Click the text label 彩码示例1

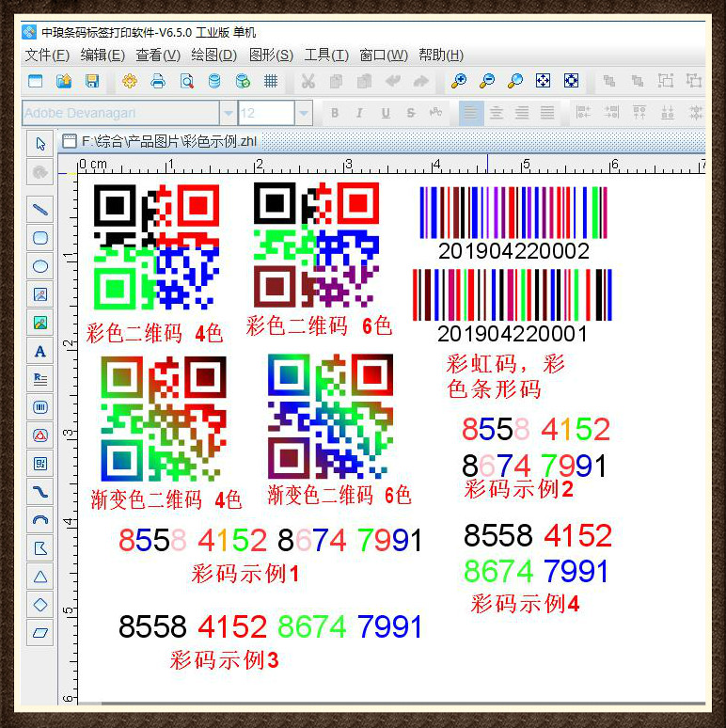(x=245, y=574)
